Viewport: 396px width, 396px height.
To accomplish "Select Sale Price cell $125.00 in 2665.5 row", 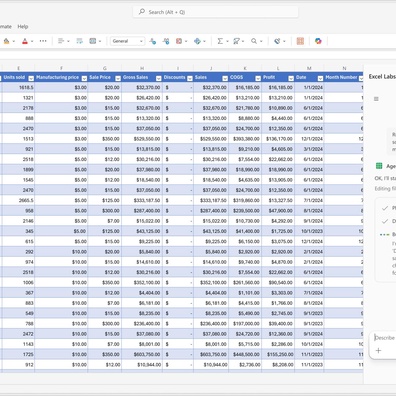I will 105,200.
